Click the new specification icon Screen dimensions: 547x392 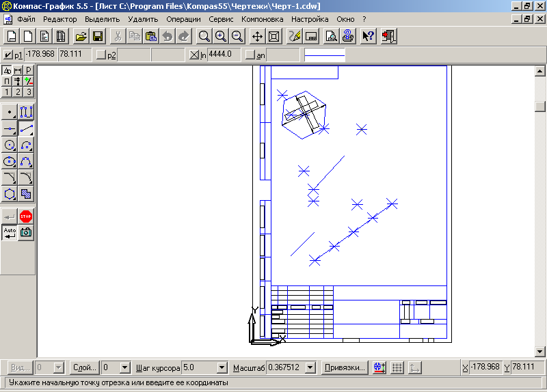tap(60, 36)
